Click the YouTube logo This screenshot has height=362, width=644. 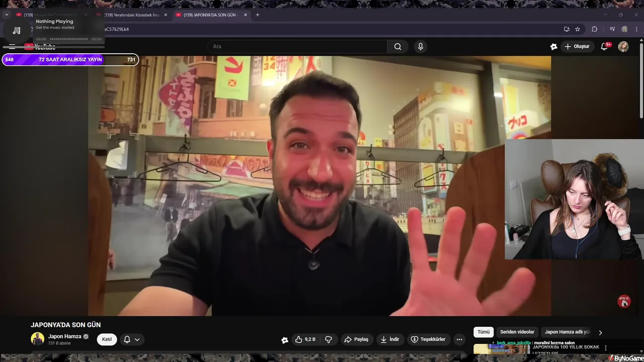coord(40,47)
